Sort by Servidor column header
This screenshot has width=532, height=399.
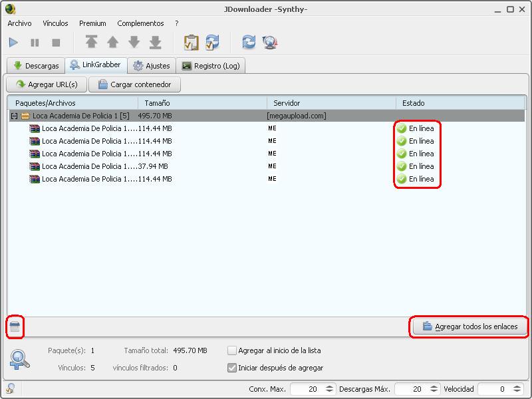[331, 103]
